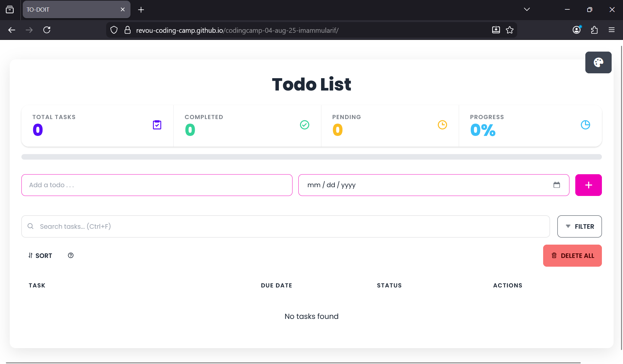Click the completed checkmark circle icon
The height and width of the screenshot is (364, 623).
pyautogui.click(x=304, y=125)
